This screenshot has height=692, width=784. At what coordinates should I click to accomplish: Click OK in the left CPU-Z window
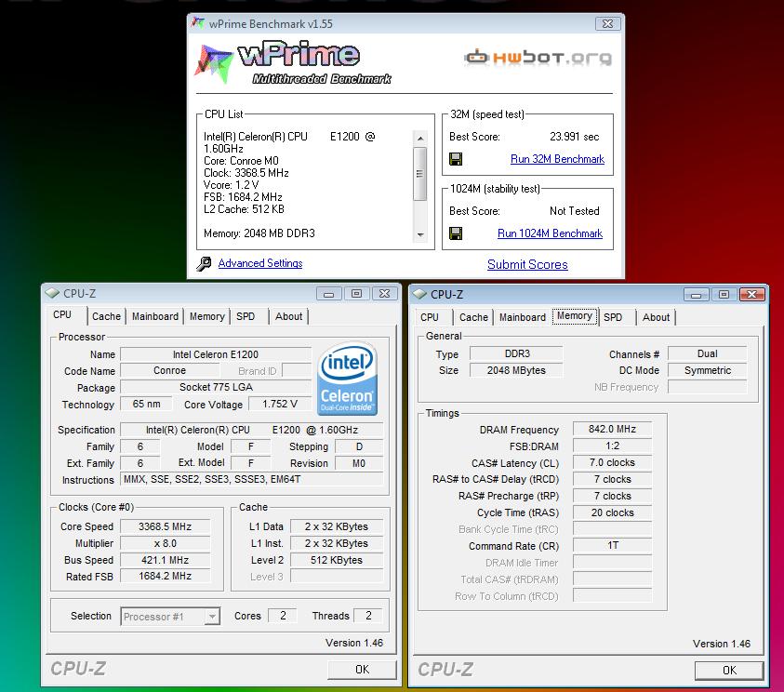tap(362, 670)
